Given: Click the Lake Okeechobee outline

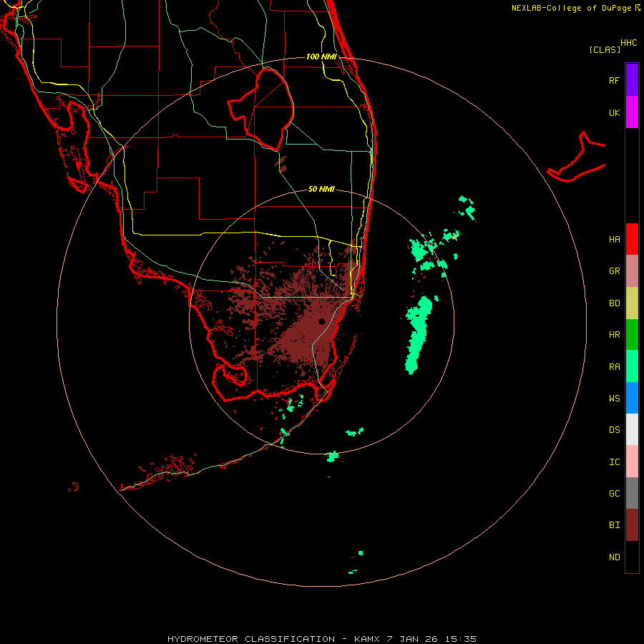Looking at the screenshot, I should click(x=261, y=109).
